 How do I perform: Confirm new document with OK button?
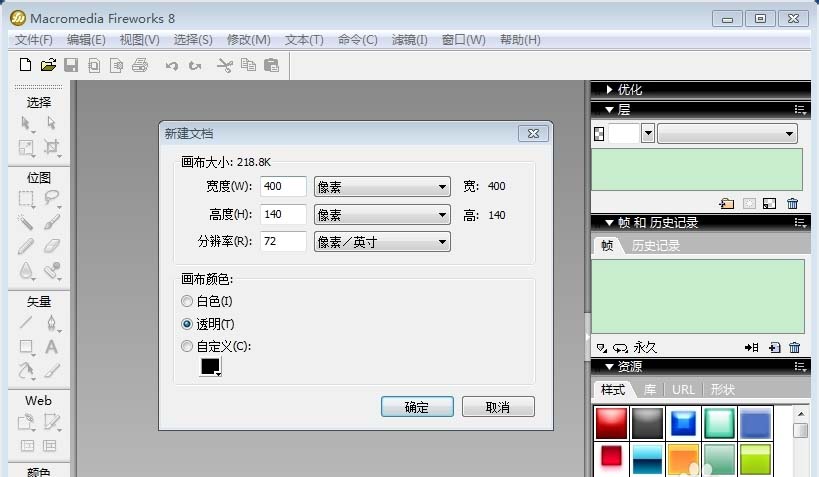(x=417, y=407)
